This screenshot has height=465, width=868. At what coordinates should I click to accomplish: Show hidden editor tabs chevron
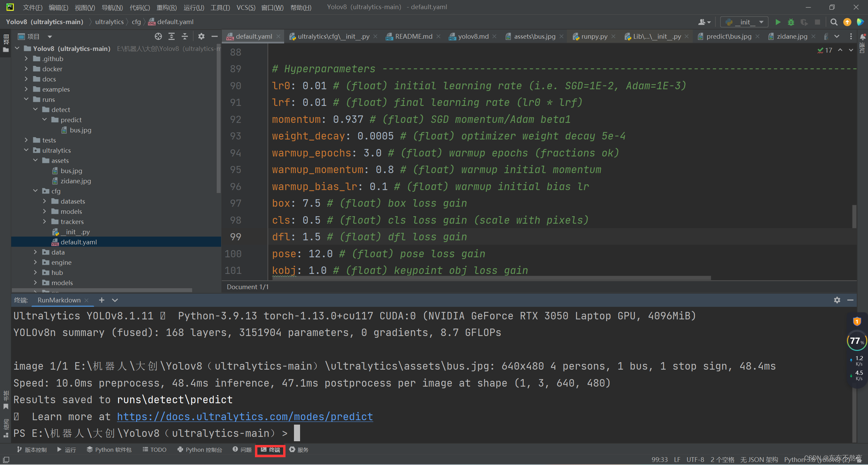point(837,36)
